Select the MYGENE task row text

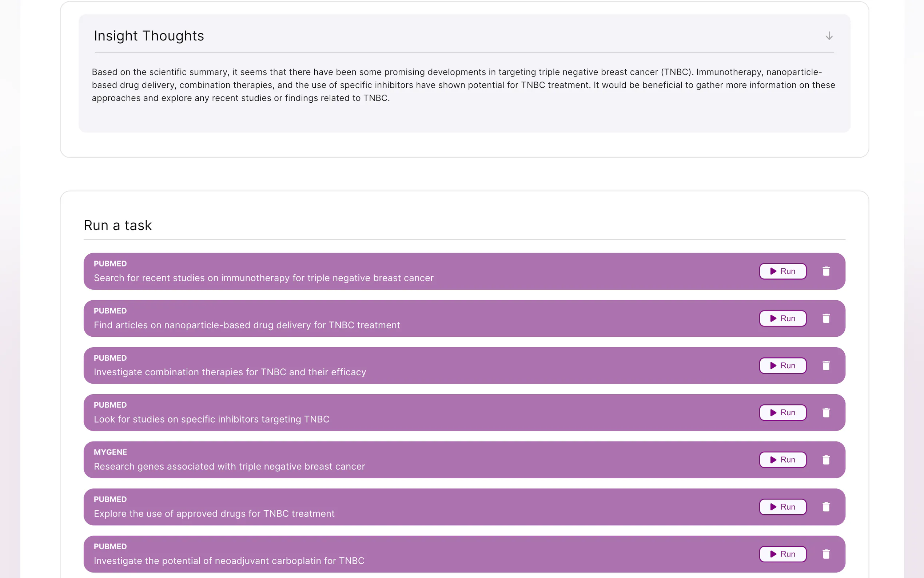click(229, 466)
